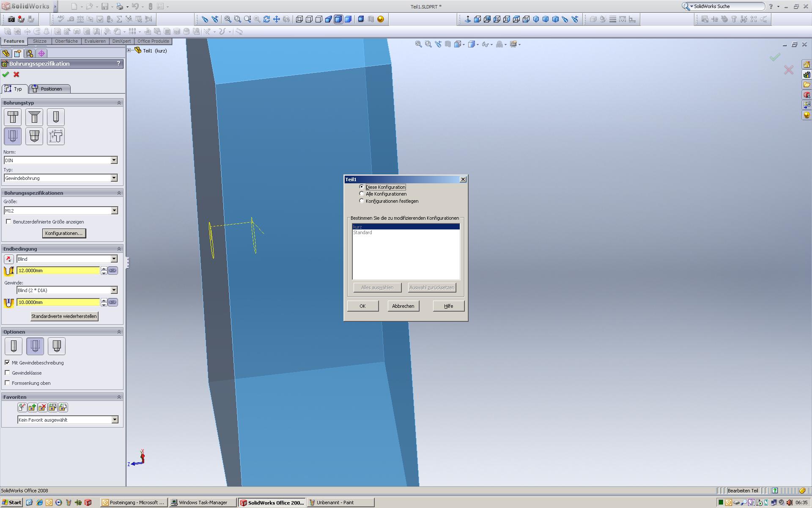Screen dimensions: 812x508
Task: Select Konfigurationen festlegen radio button
Action: click(362, 201)
